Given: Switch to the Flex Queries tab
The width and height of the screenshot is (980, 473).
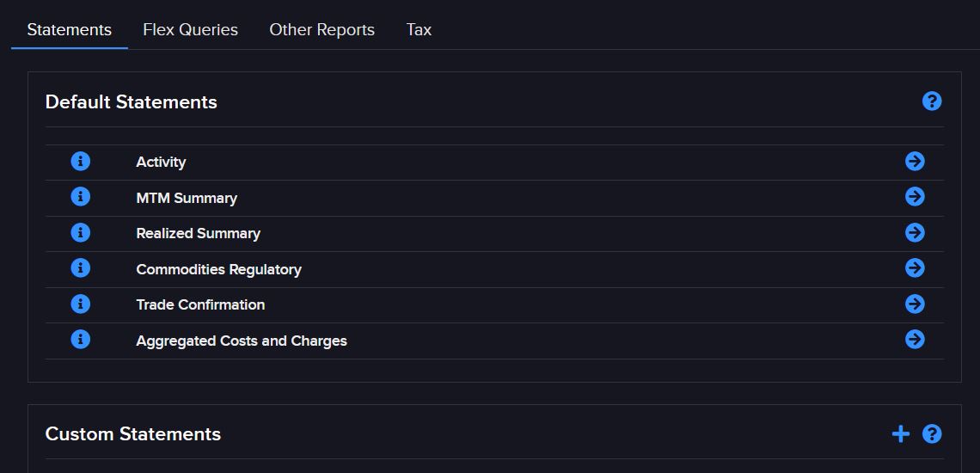Looking at the screenshot, I should [x=190, y=29].
